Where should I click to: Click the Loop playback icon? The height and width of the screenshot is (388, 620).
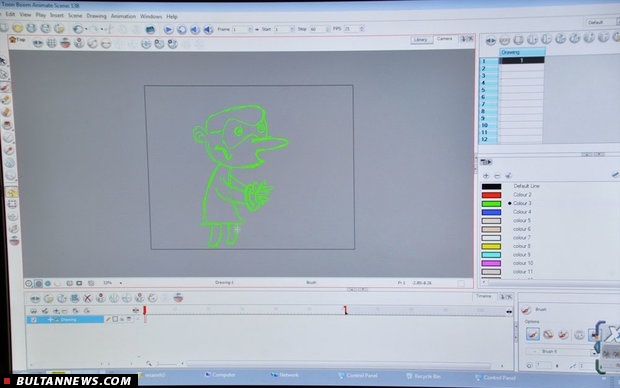click(181, 30)
